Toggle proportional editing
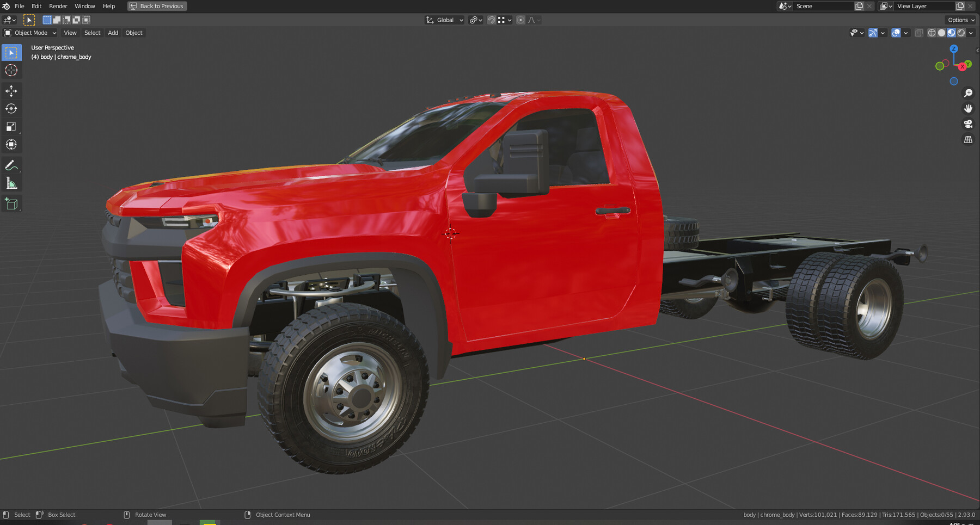Screen dimensions: 980x525 (520, 20)
